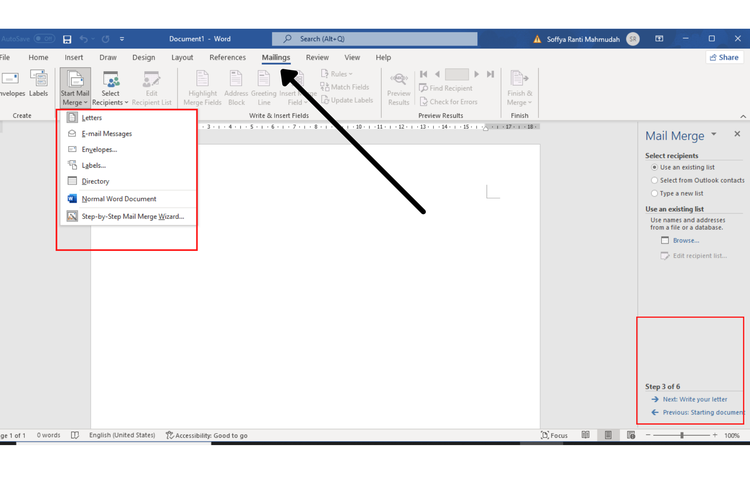The image size is (750, 500).
Task: Switch to the Draw tab
Action: pyautogui.click(x=108, y=57)
